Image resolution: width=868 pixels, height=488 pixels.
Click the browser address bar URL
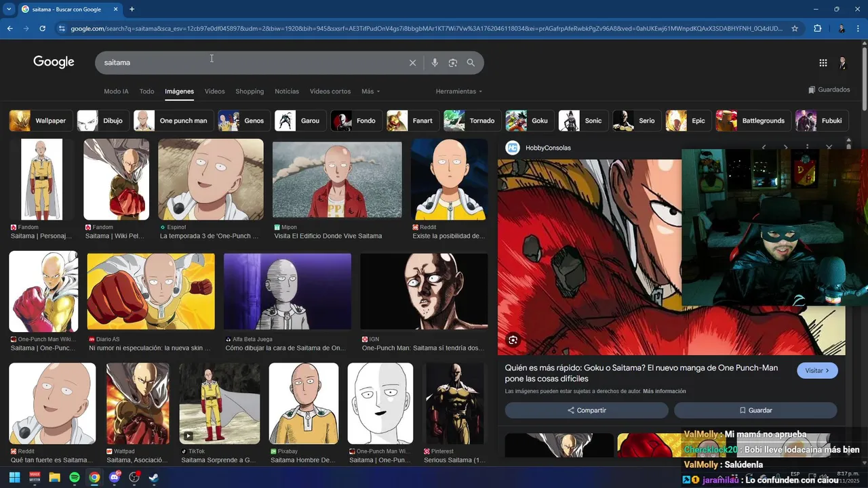tap(426, 28)
